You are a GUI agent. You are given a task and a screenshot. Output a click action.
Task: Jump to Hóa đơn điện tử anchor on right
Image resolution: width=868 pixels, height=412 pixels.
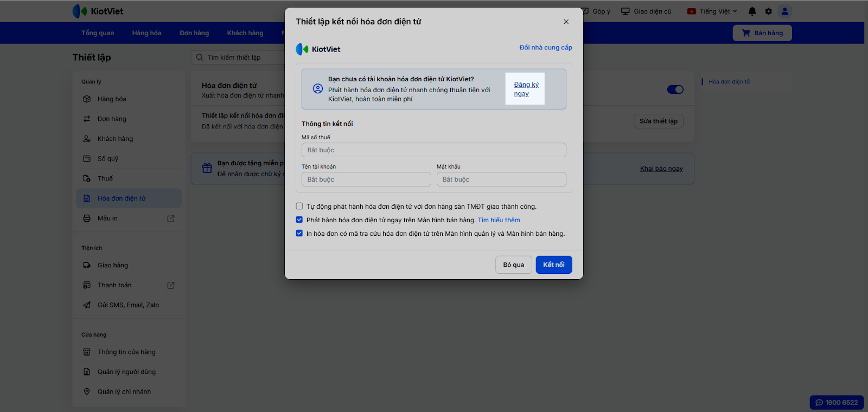pos(729,82)
